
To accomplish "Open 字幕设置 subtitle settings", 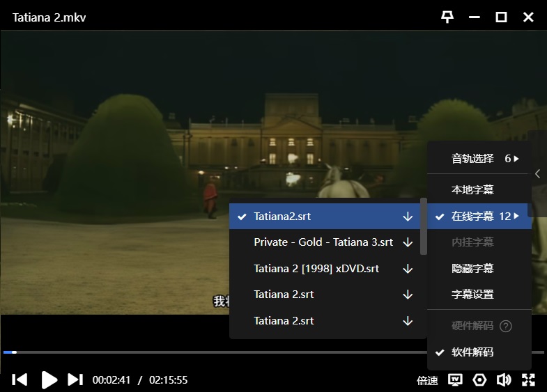I will click(472, 295).
